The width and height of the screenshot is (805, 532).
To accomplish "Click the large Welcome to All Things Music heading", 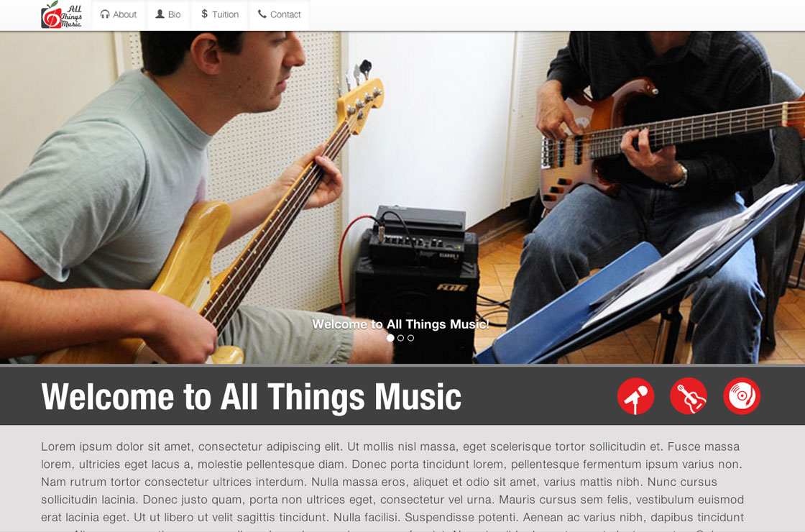I will click(251, 397).
